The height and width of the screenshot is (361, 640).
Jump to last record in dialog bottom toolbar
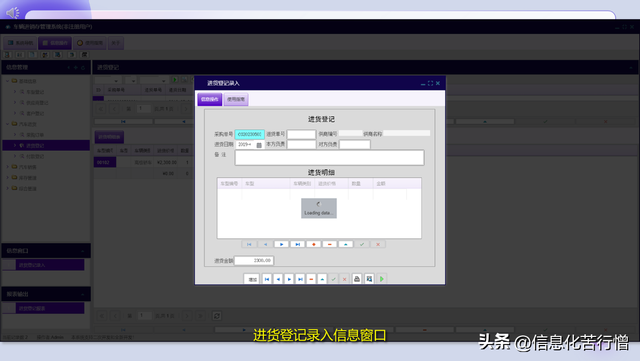[300, 279]
